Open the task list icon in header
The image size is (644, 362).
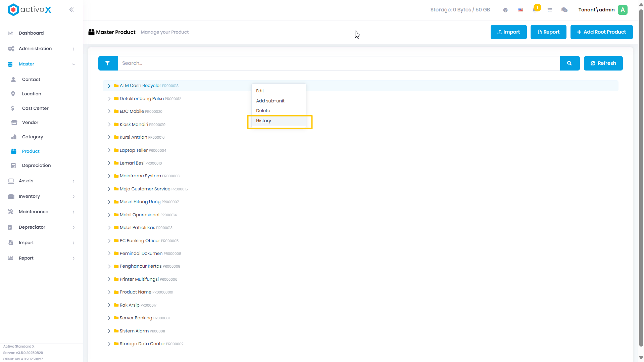(550, 10)
